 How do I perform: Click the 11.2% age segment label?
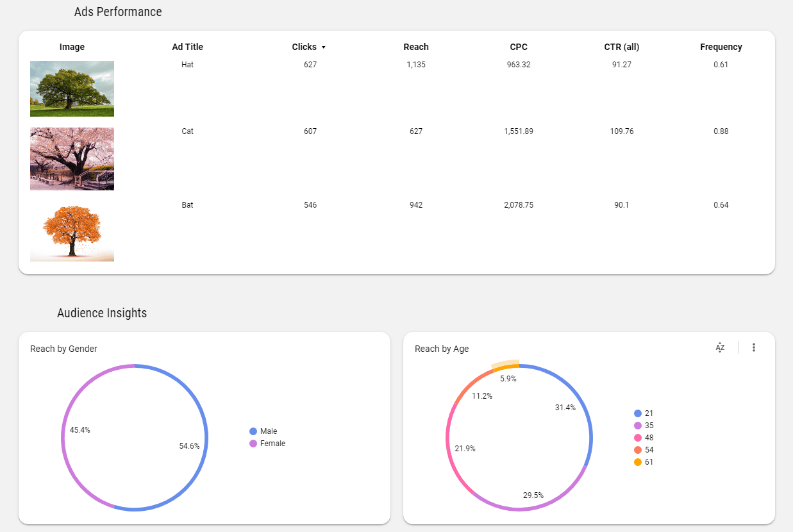[482, 396]
